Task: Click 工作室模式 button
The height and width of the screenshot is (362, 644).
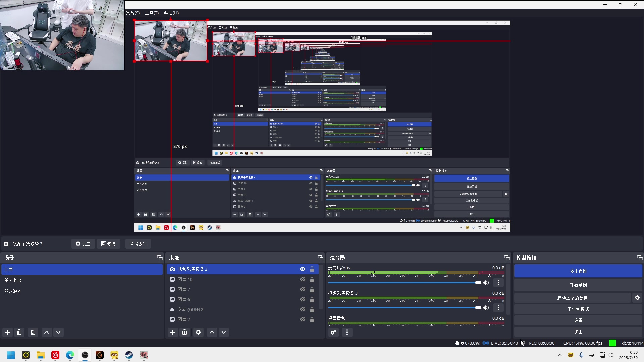Action: 578,309
